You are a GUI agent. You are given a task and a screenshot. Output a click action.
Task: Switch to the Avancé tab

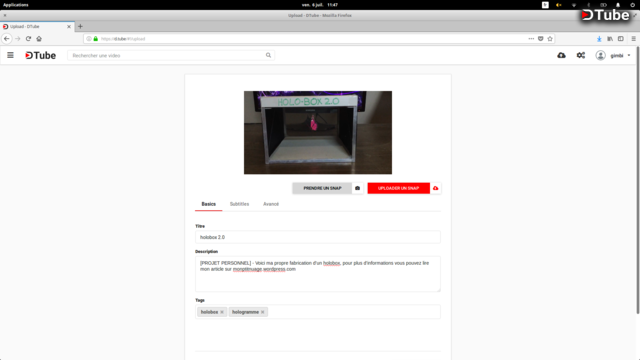coord(271,204)
